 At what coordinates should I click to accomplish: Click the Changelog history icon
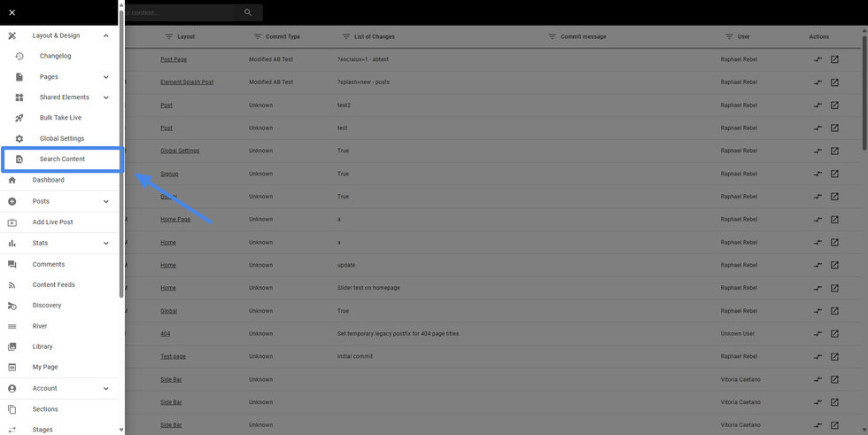(19, 56)
